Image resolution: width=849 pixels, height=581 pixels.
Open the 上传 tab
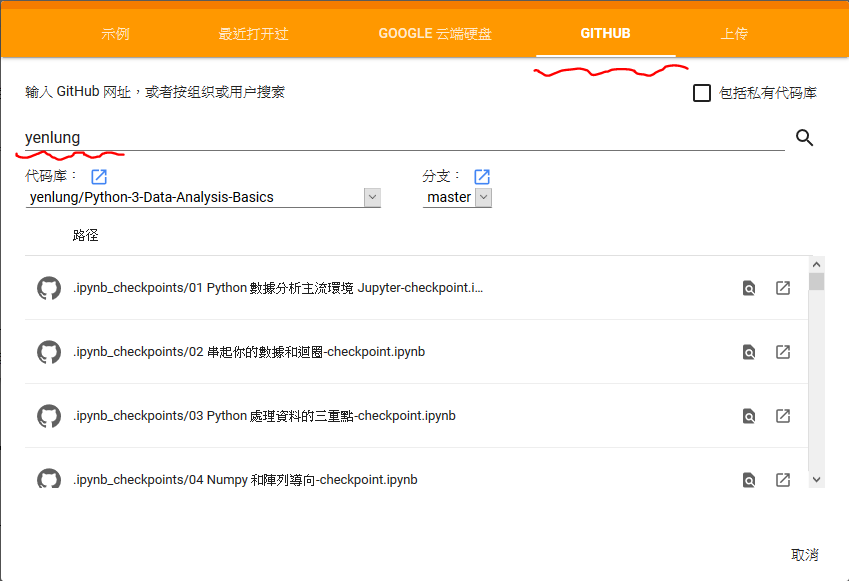tap(734, 34)
